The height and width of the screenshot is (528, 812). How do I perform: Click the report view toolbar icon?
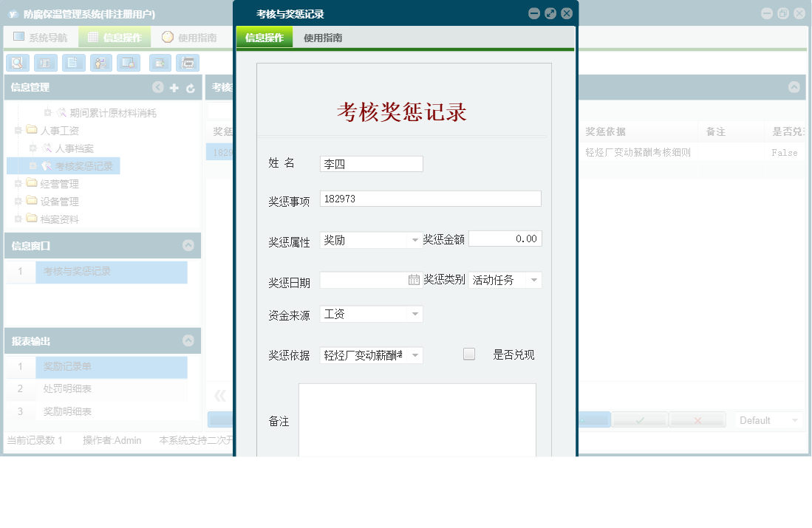tap(46, 63)
